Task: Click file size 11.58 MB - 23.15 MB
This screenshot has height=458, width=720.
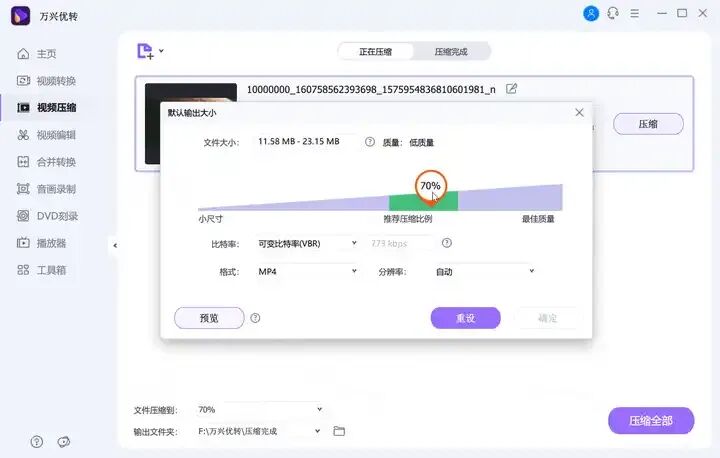Action: (299, 141)
